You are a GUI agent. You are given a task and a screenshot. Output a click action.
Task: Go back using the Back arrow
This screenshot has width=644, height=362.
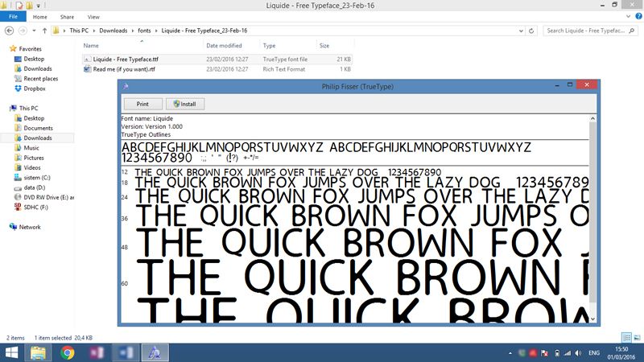pos(9,31)
